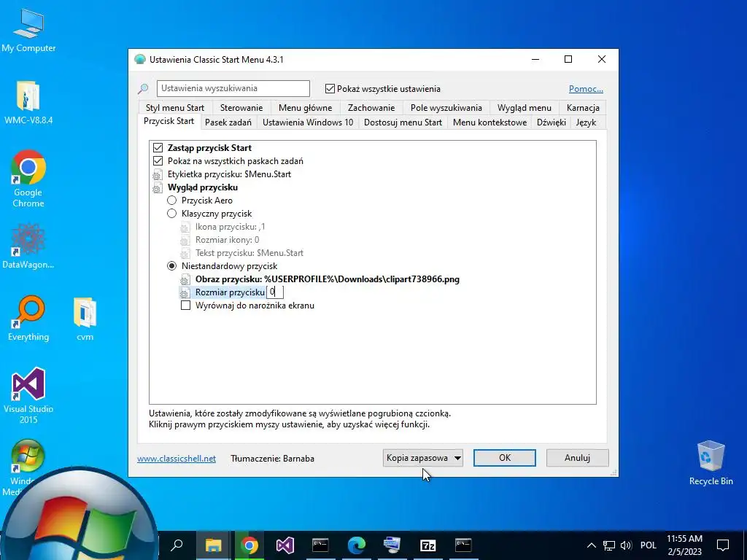Click the settings icon beside Obraz przycisku
The width and height of the screenshot is (747, 560).
[x=185, y=279]
